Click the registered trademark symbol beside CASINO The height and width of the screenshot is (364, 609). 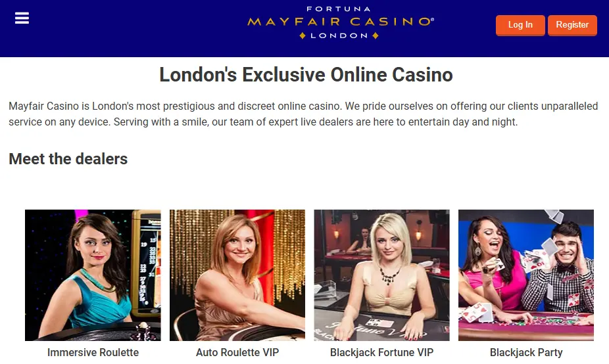[x=432, y=19]
